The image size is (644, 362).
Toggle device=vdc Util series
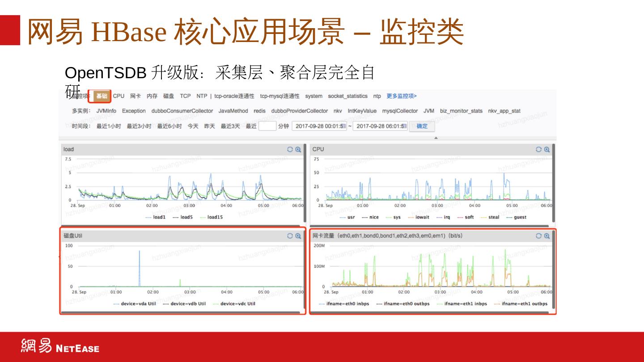(x=234, y=304)
